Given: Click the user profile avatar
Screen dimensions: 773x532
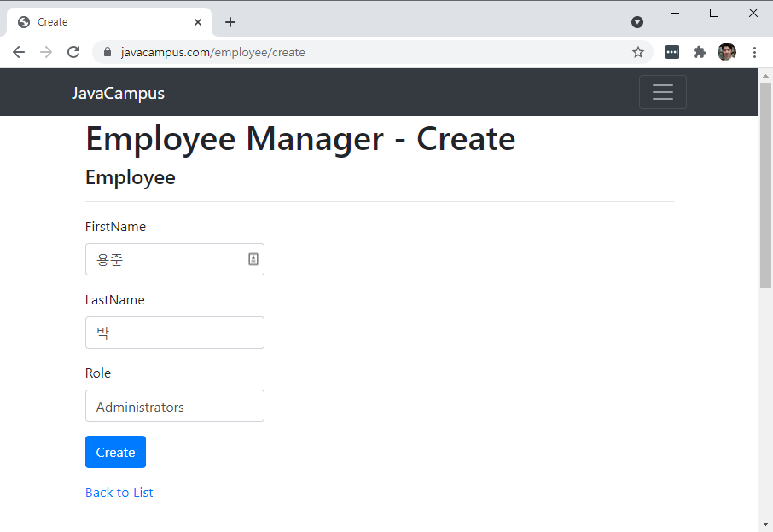Looking at the screenshot, I should point(727,52).
